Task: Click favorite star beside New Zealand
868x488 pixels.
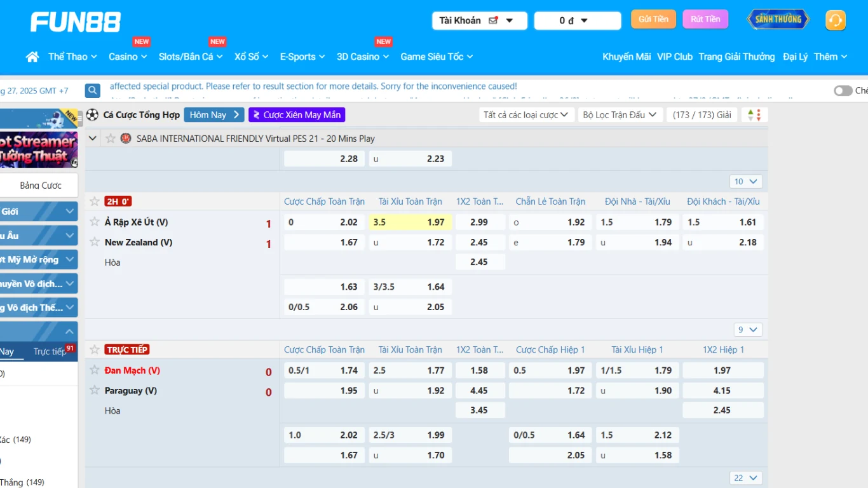Action: 95,242
